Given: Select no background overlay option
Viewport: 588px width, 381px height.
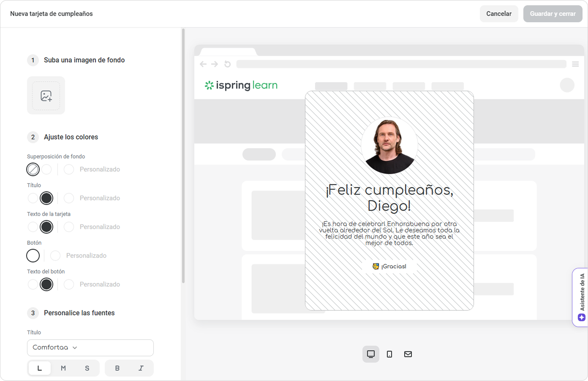Looking at the screenshot, I should tap(33, 169).
